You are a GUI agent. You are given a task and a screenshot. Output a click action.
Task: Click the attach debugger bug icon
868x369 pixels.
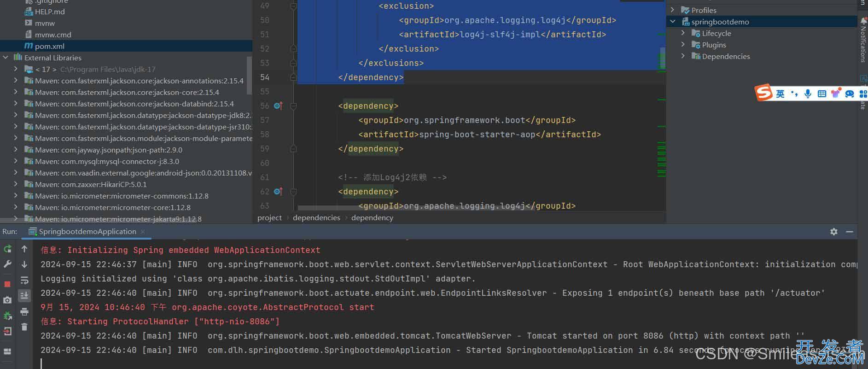pyautogui.click(x=7, y=316)
